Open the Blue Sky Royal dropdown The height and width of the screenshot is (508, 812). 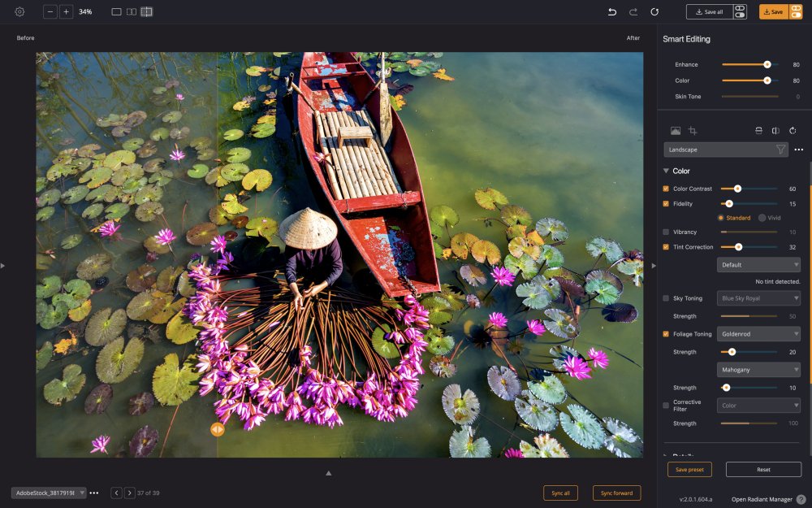[x=758, y=298]
